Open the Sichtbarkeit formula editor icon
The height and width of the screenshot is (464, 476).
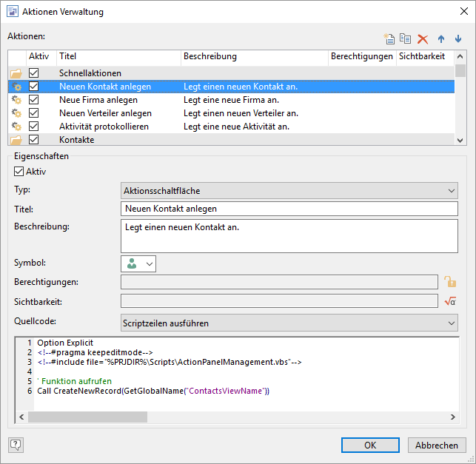pos(449,300)
